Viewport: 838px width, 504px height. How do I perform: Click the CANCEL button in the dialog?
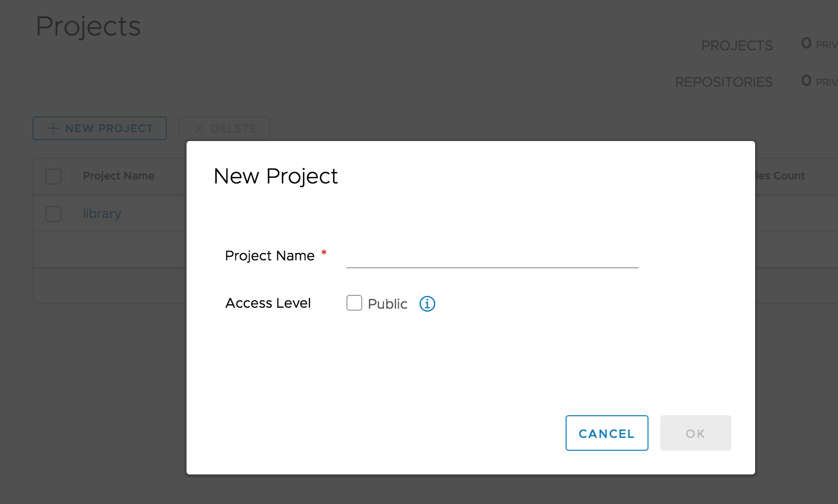607,433
